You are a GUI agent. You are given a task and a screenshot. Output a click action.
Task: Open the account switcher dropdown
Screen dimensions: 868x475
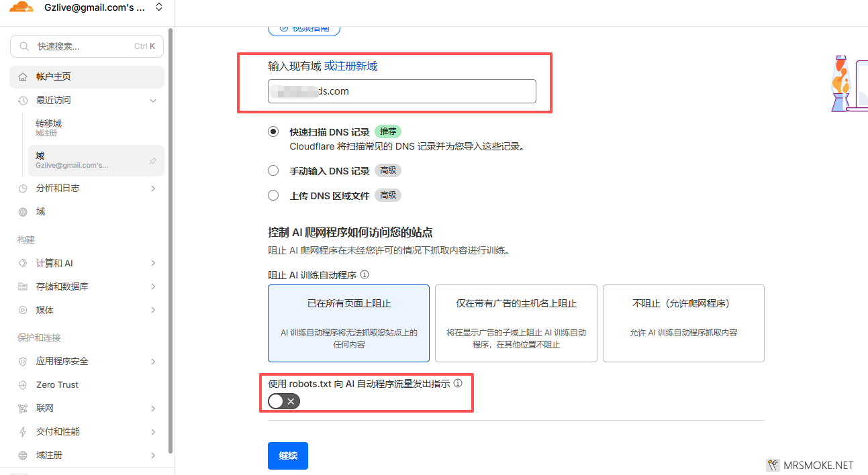[158, 8]
